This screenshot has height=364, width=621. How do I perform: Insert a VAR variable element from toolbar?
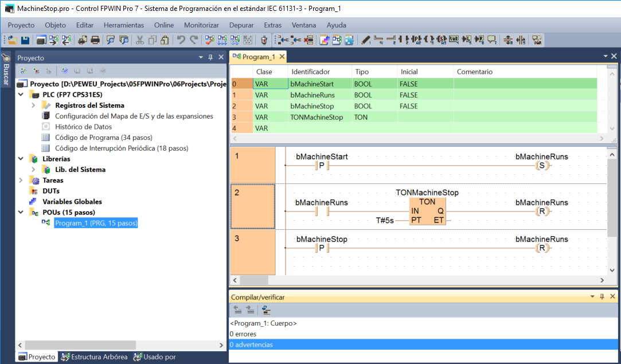coord(537,40)
